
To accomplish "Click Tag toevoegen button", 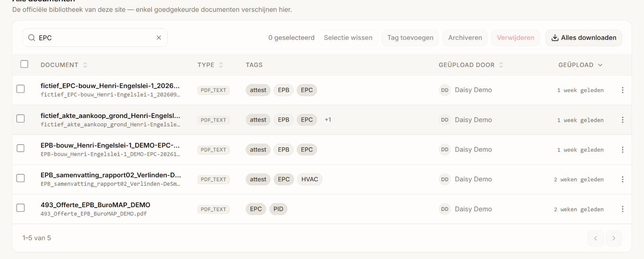I will coord(410,38).
